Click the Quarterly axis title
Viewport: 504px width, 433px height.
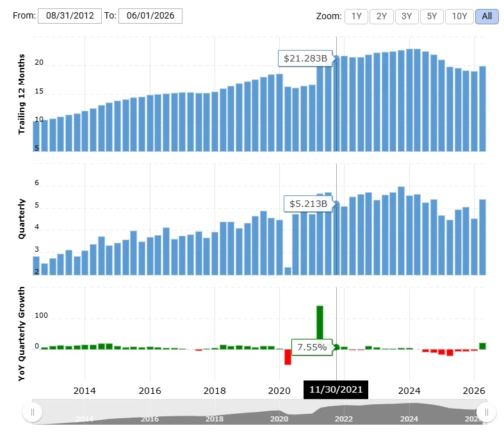[x=21, y=218]
